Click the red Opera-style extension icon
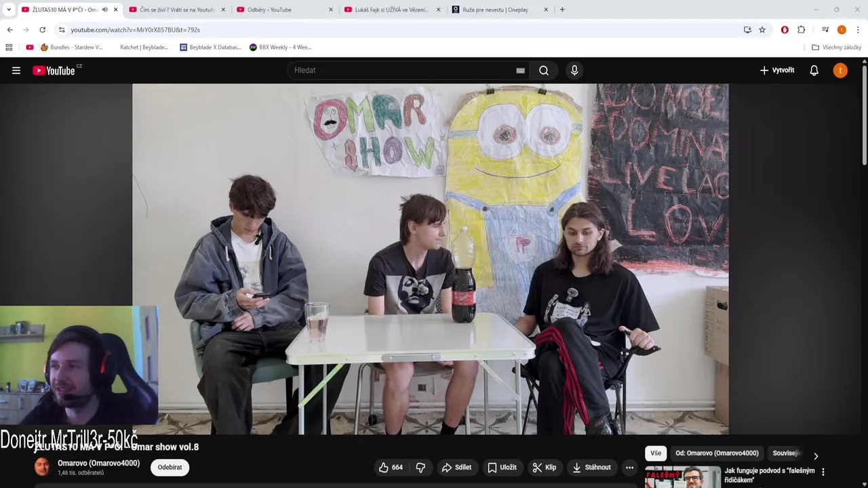The image size is (868, 488). [785, 30]
